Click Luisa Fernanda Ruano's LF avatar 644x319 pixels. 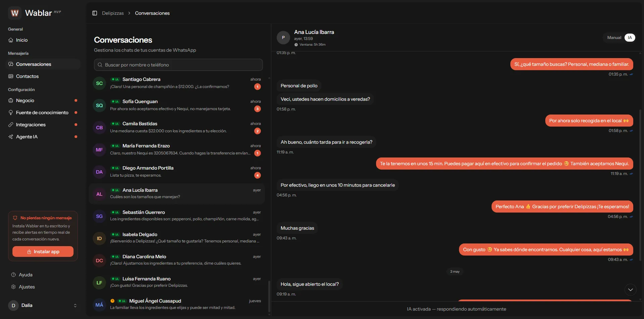pos(99,283)
